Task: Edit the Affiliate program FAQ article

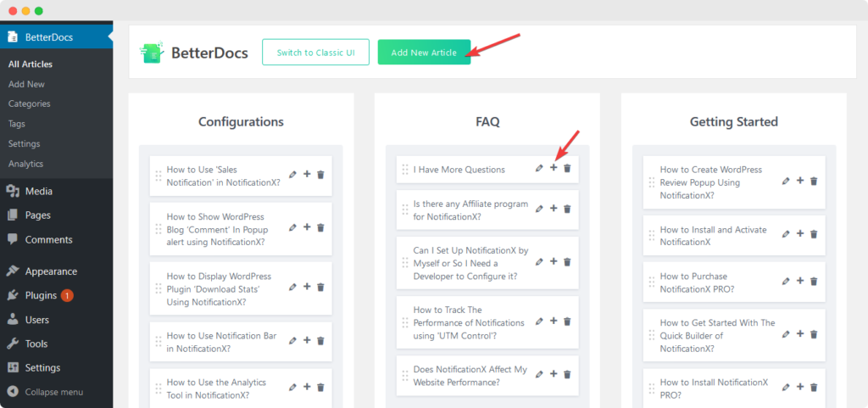Action: (x=540, y=209)
